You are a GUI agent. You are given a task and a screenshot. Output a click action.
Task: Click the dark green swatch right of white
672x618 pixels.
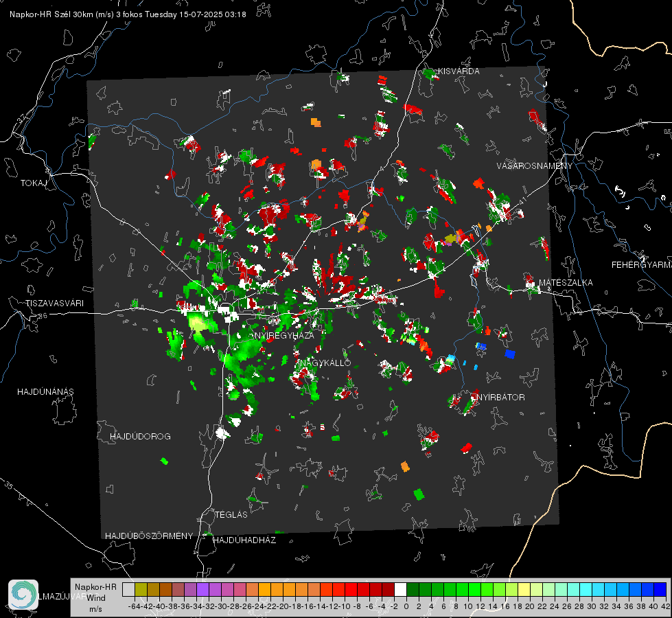tap(413, 589)
